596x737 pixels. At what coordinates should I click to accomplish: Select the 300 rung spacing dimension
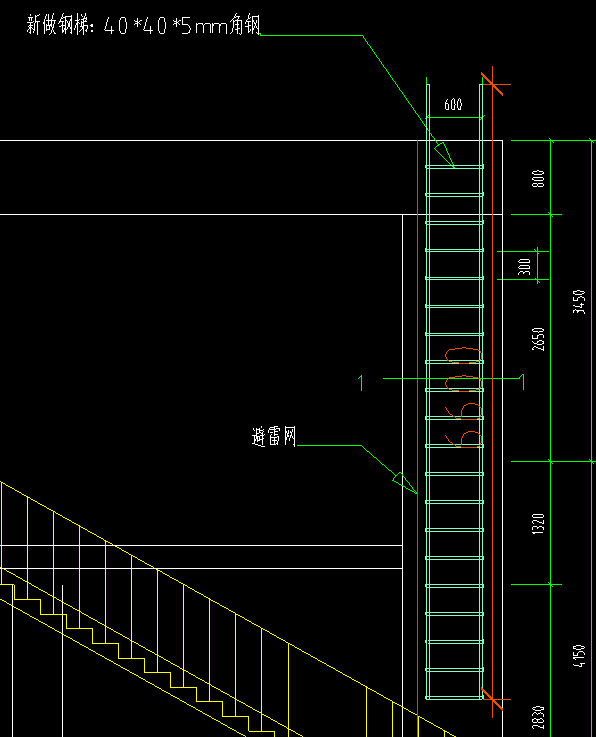tap(524, 267)
